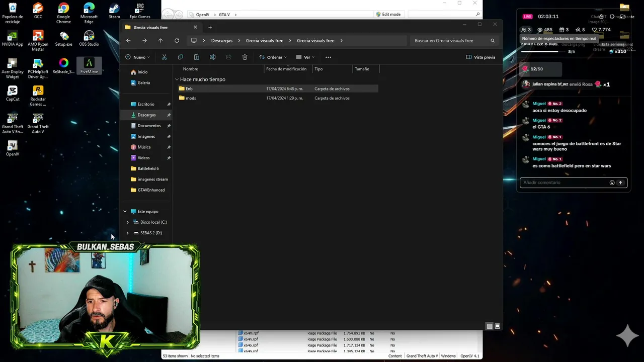
Task: Send comment with the arrow button
Action: click(x=620, y=183)
